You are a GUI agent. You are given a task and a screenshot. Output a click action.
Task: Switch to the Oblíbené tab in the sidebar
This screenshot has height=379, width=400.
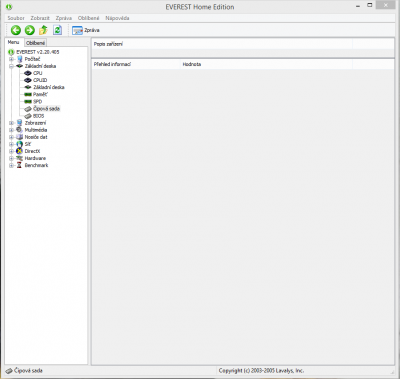(35, 43)
